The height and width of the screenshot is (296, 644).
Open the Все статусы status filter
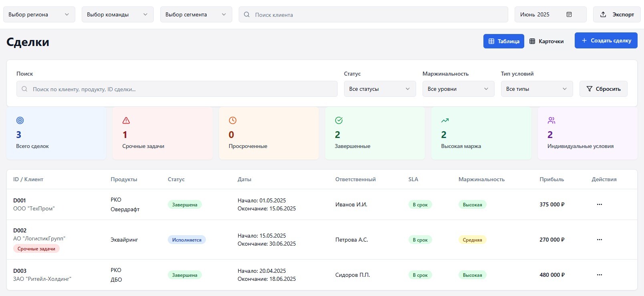pyautogui.click(x=379, y=89)
